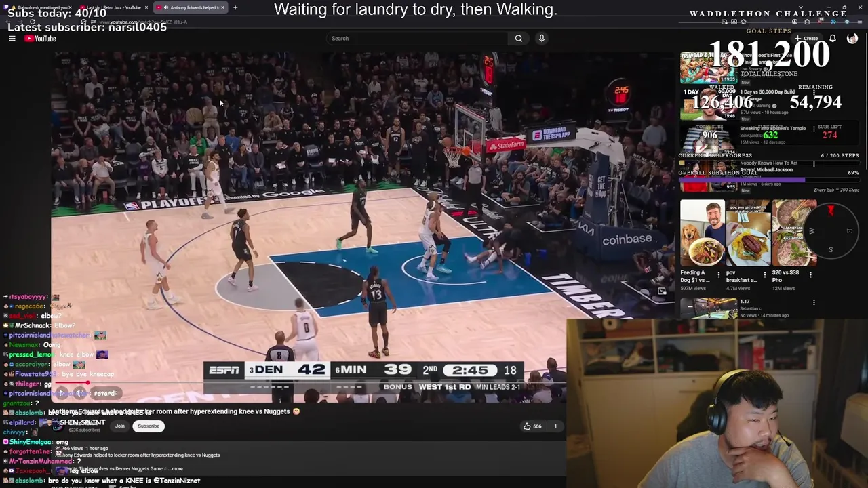Image resolution: width=868 pixels, height=488 pixels.
Task: Open a new browser tab
Action: (235, 7)
